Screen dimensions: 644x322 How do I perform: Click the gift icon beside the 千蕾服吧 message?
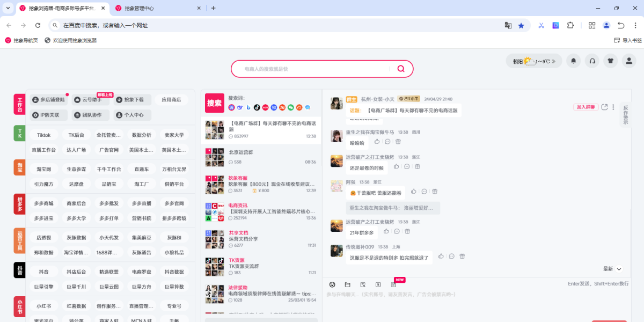tap(435, 192)
